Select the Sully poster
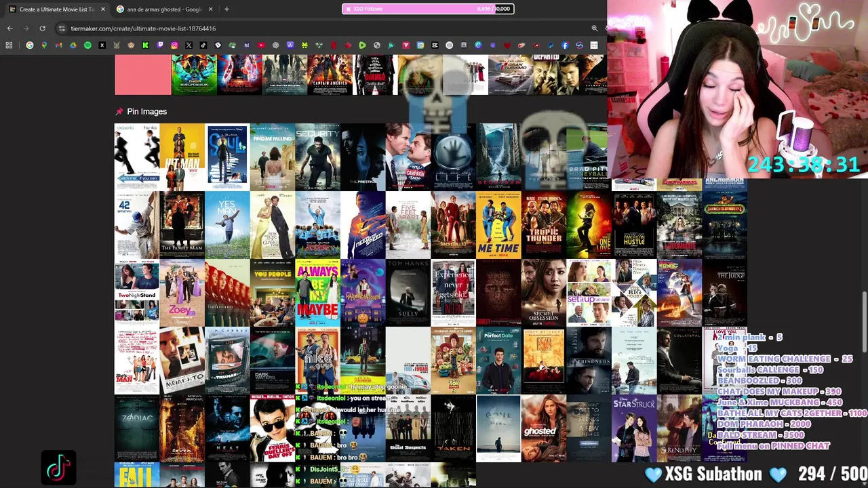868x488 pixels. (x=408, y=293)
